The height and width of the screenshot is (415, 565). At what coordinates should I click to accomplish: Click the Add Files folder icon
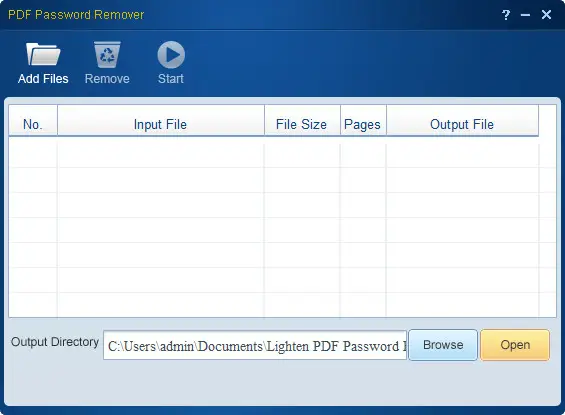click(x=43, y=54)
